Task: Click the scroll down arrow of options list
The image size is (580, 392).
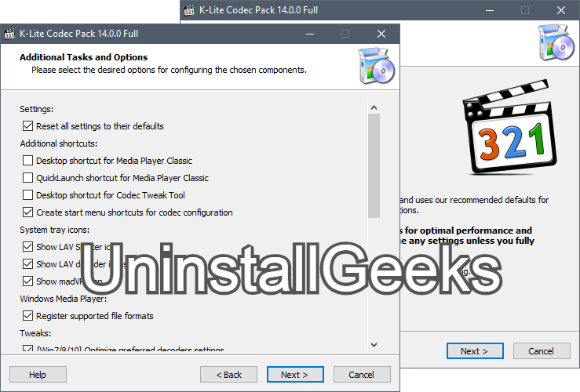Action: click(374, 345)
